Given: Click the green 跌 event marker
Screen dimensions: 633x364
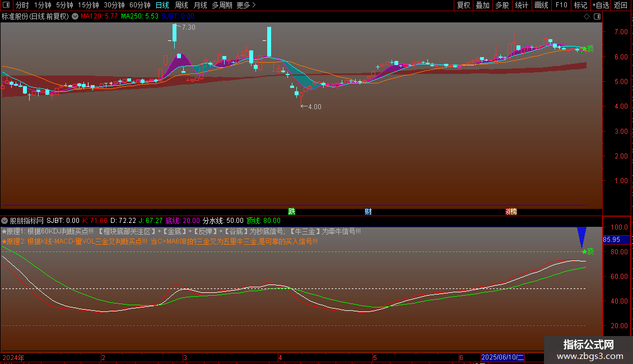Looking at the screenshot, I should (x=291, y=212).
